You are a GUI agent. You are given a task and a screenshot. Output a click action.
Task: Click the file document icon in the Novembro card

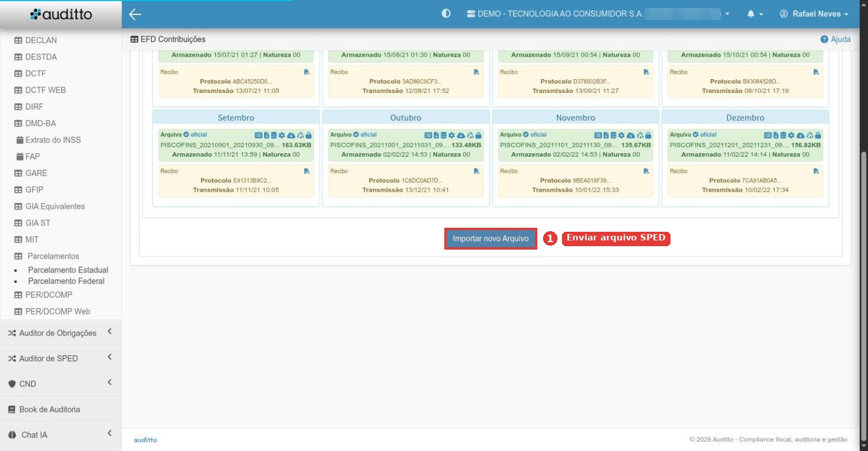point(606,135)
